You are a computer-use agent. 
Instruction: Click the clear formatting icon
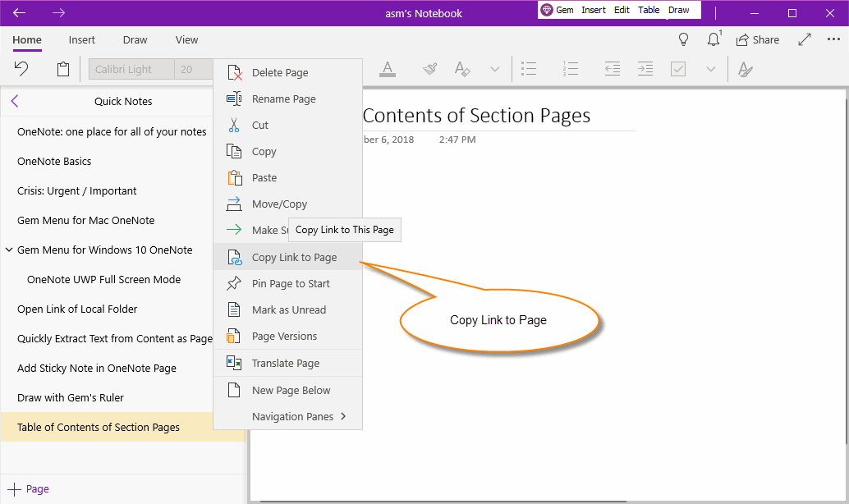point(462,69)
